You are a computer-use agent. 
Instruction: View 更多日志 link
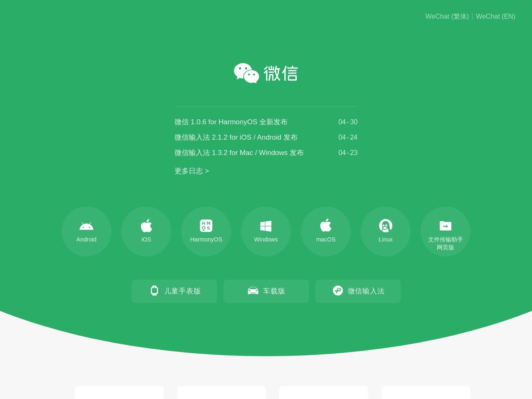192,171
